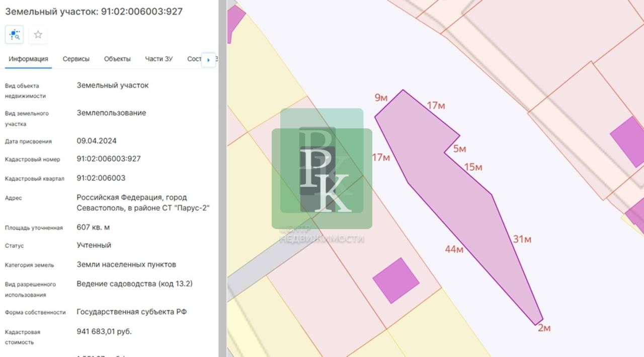This screenshot has width=644, height=357.
Task: Select cadastral quarter value 91:02:006003
Action: pos(101,178)
